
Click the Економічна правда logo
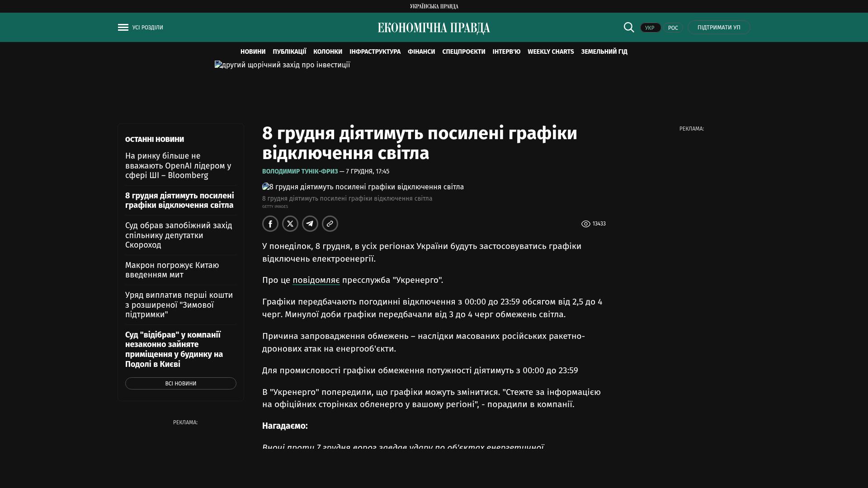[434, 28]
